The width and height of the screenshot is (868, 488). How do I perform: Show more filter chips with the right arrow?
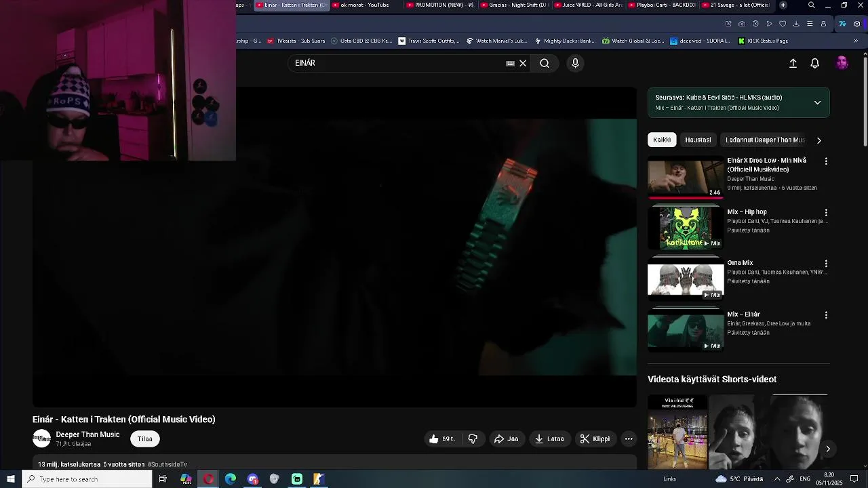818,140
